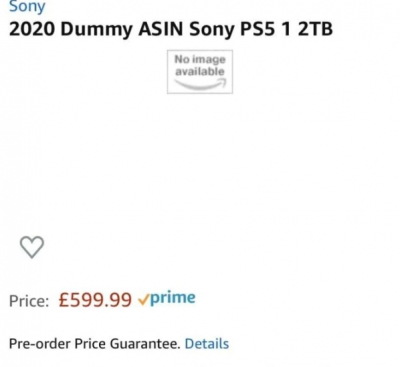This screenshot has width=400, height=367.
Task: Click blank product image area above heart
Action: 200,160
